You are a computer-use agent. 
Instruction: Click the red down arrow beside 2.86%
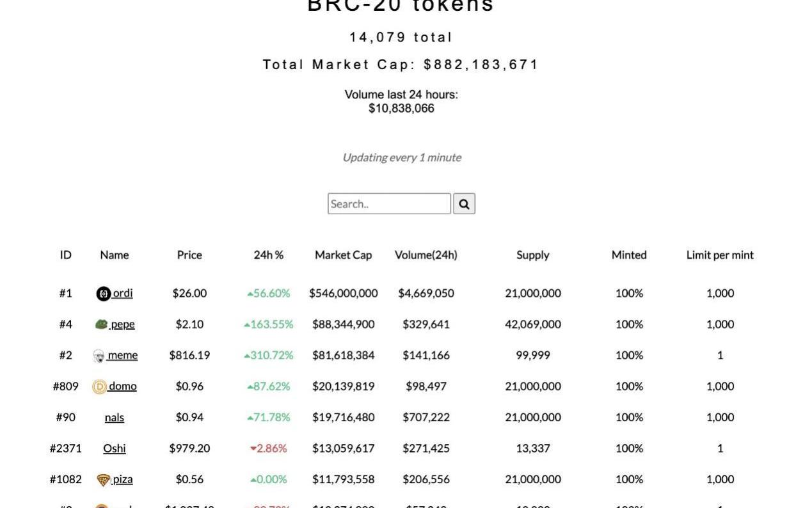(x=253, y=448)
